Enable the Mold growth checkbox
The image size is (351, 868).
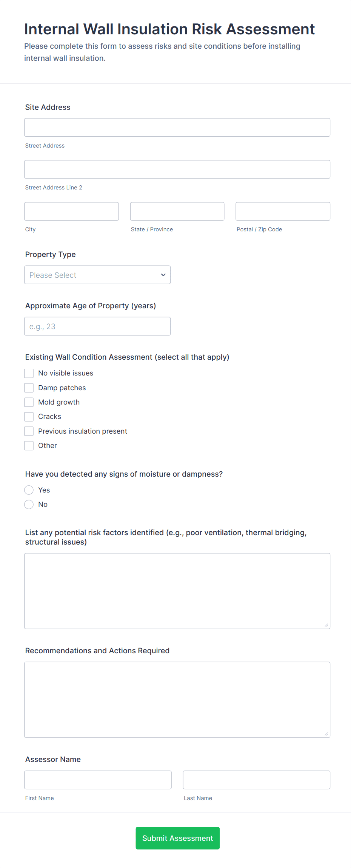click(29, 402)
